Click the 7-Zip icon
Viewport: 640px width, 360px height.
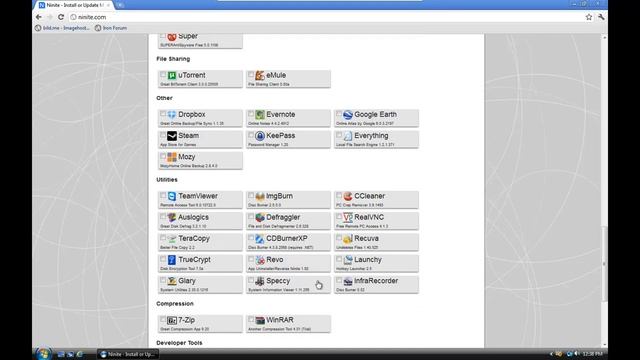pos(172,320)
